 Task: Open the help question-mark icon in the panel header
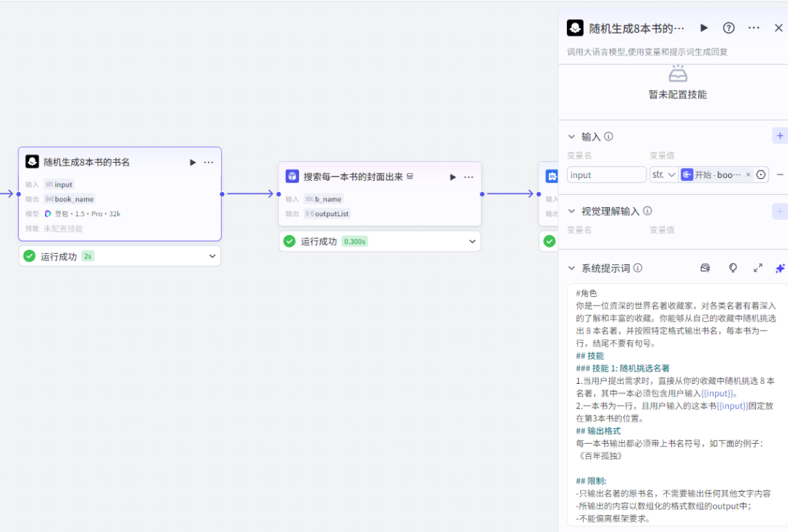pyautogui.click(x=728, y=28)
